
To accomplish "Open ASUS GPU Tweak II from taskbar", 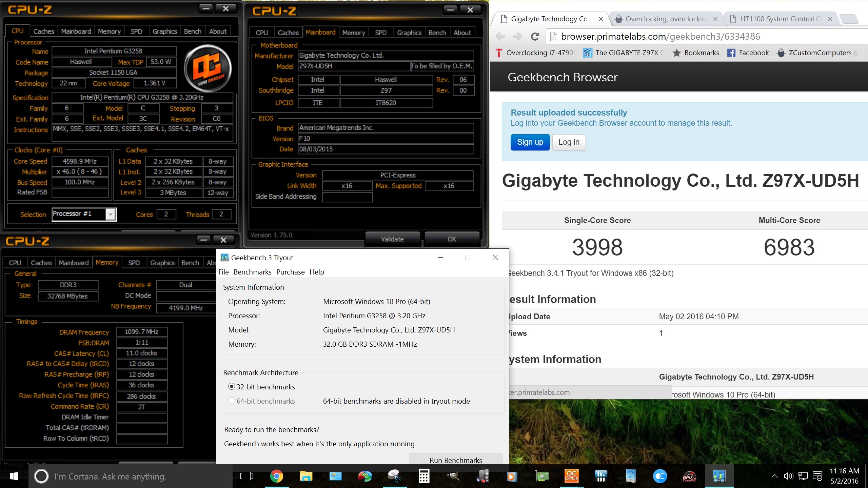I will (x=689, y=476).
